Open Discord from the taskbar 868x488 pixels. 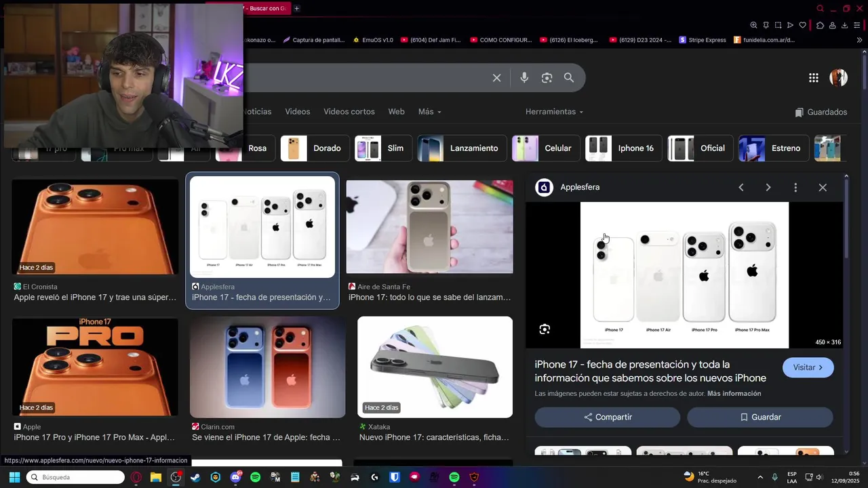pyautogui.click(x=235, y=477)
